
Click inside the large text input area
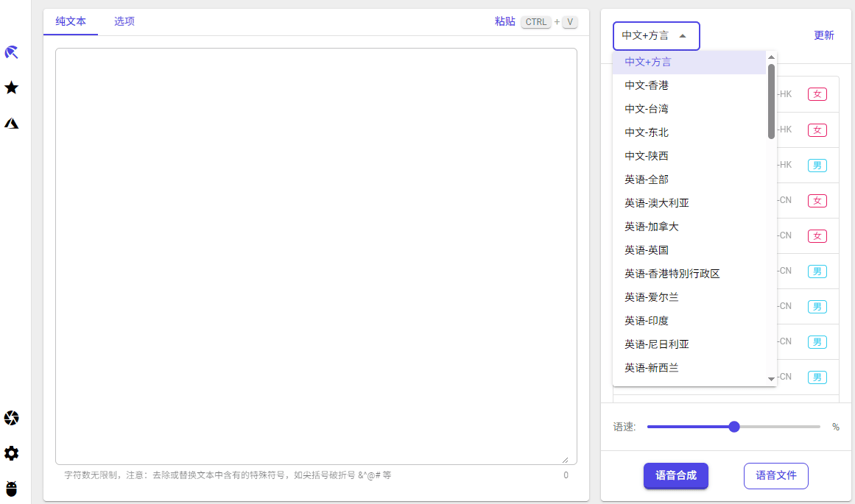pyautogui.click(x=316, y=256)
